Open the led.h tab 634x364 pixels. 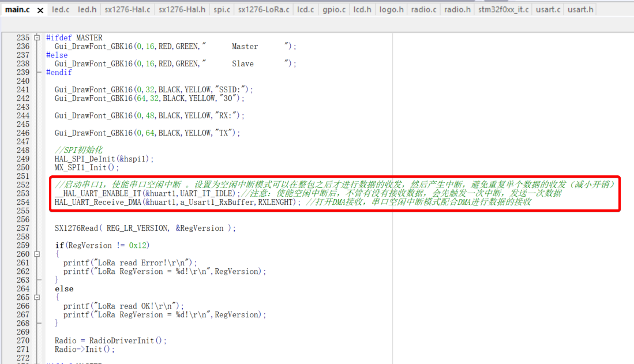point(87,10)
